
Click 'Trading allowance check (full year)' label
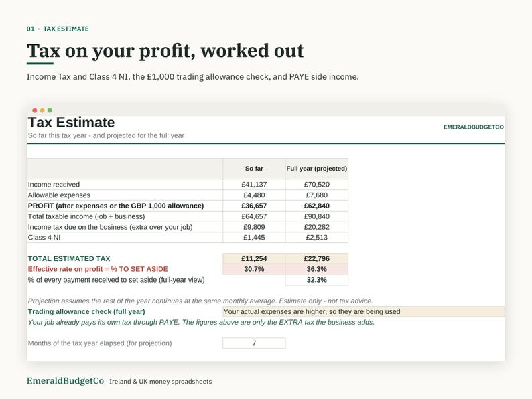86,311
